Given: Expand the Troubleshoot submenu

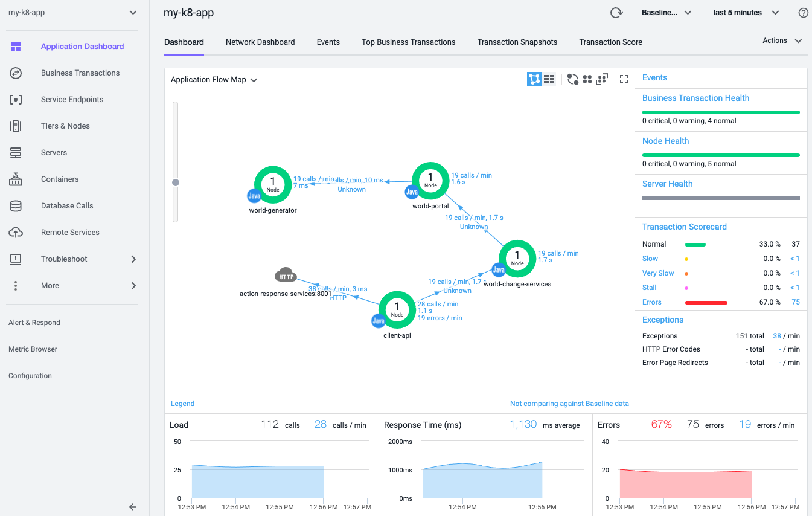Looking at the screenshot, I should coord(133,259).
